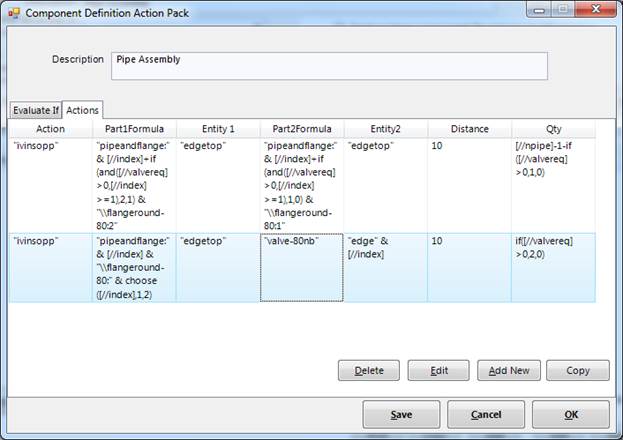Click the Part1Formula column header
623x440 pixels.
[x=134, y=129]
